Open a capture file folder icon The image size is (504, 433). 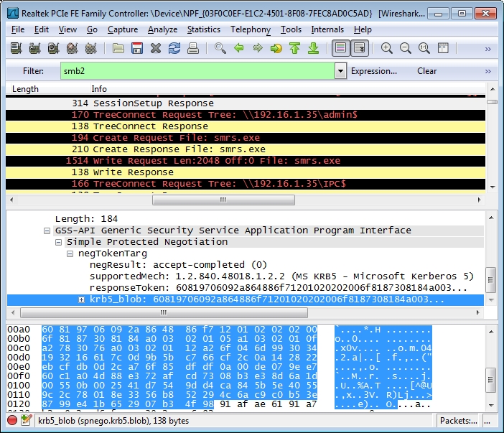pyautogui.click(x=118, y=48)
